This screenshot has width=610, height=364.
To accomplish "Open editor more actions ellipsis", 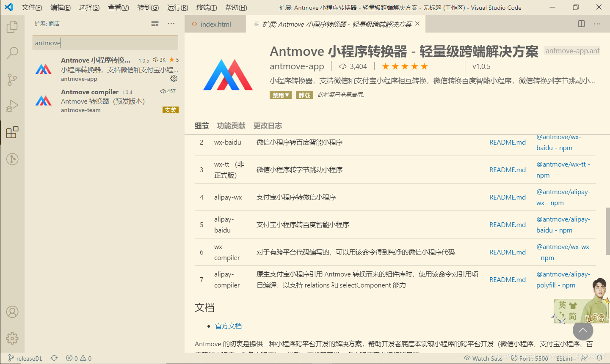I will (597, 24).
